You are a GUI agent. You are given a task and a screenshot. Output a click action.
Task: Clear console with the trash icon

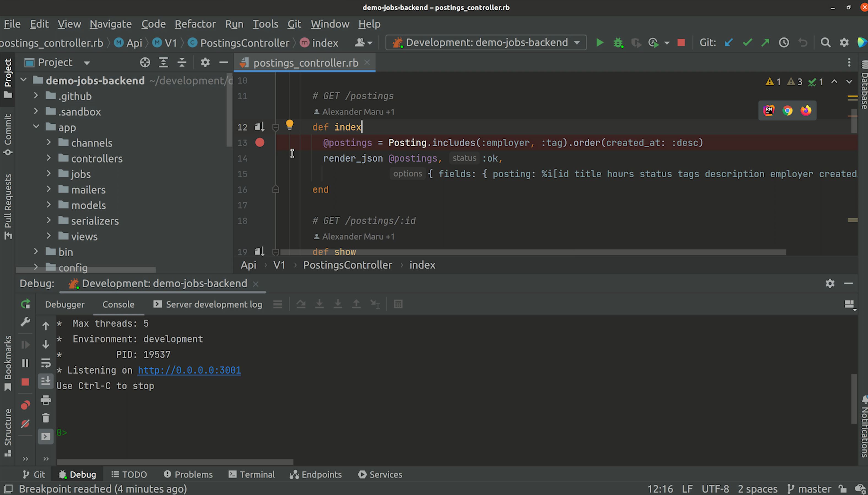45,418
